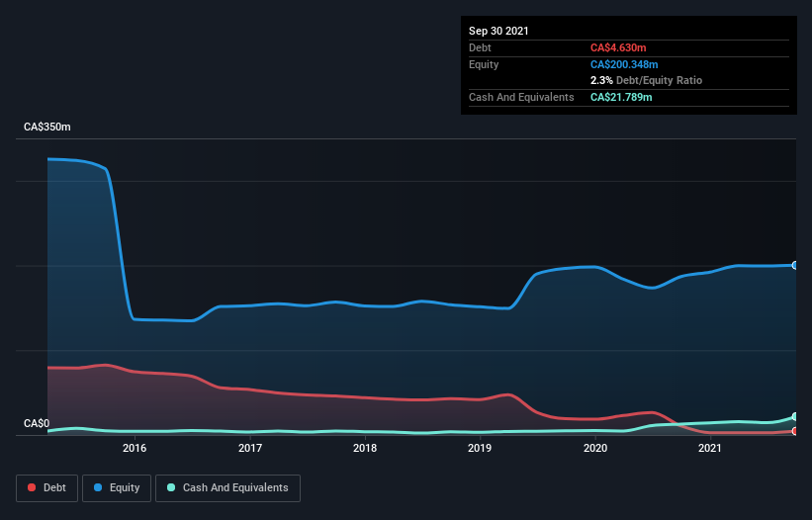Screen dimensions: 812x520
Task: Click the blue Equity legend dot
Action: (x=98, y=487)
